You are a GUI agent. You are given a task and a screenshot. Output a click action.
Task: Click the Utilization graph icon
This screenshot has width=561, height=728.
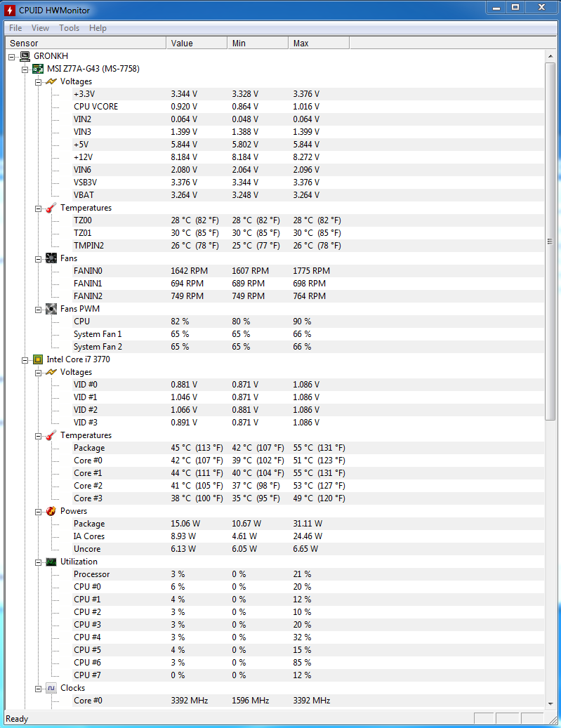coord(51,562)
